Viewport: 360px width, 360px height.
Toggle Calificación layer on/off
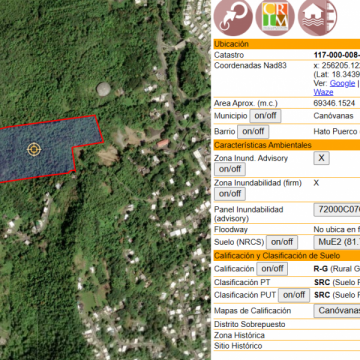click(272, 269)
